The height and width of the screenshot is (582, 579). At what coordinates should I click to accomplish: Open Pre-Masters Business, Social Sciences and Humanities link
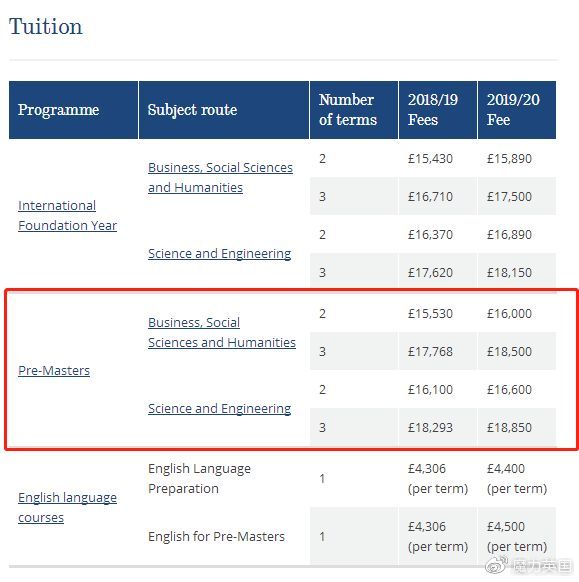point(222,333)
